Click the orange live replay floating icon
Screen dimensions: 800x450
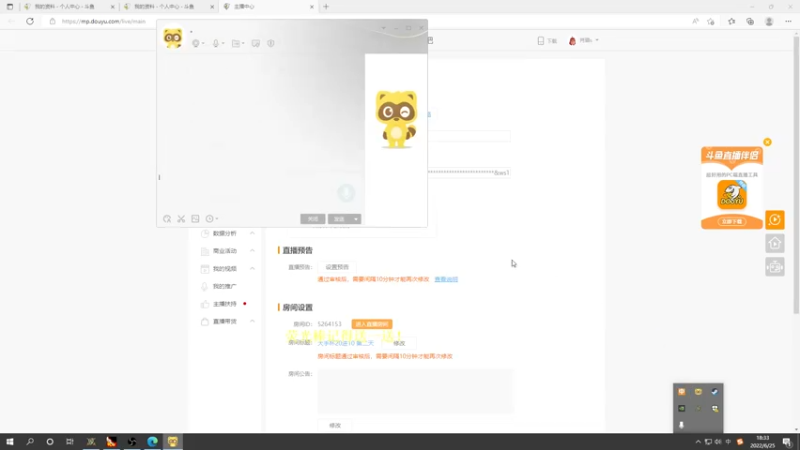(x=774, y=220)
